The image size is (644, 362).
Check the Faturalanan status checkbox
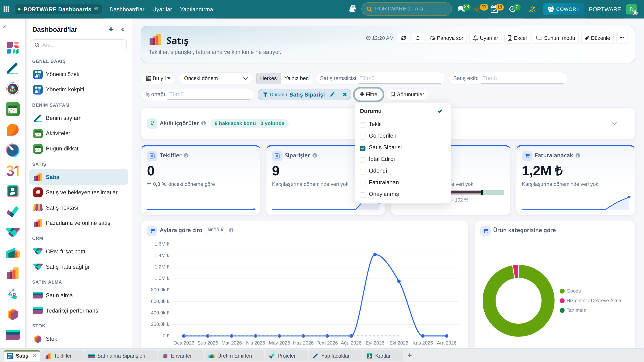362,183
